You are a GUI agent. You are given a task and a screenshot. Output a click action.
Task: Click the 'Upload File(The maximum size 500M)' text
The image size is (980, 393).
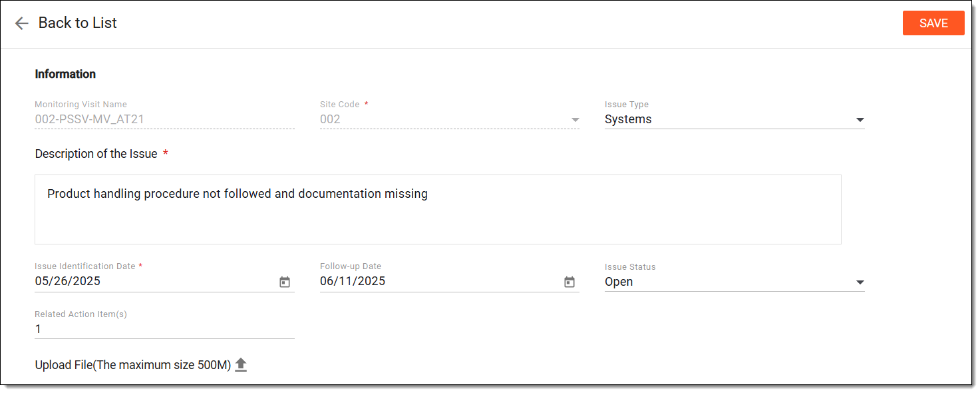point(133,365)
